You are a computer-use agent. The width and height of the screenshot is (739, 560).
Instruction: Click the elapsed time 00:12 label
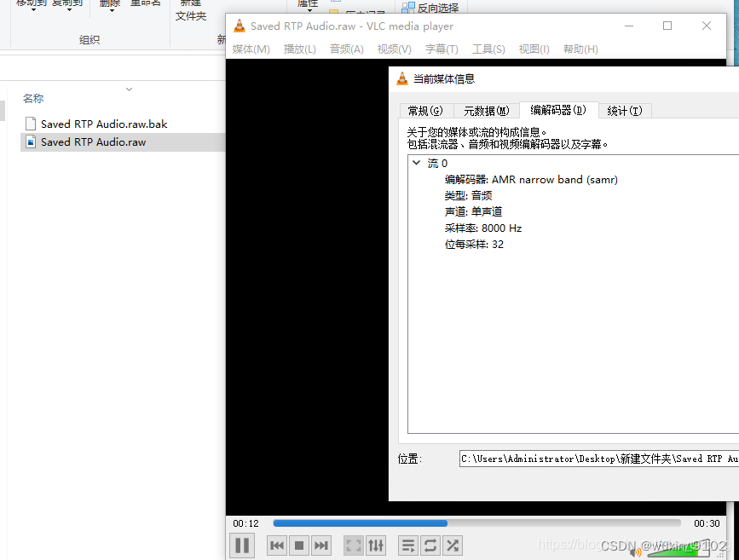tap(246, 523)
